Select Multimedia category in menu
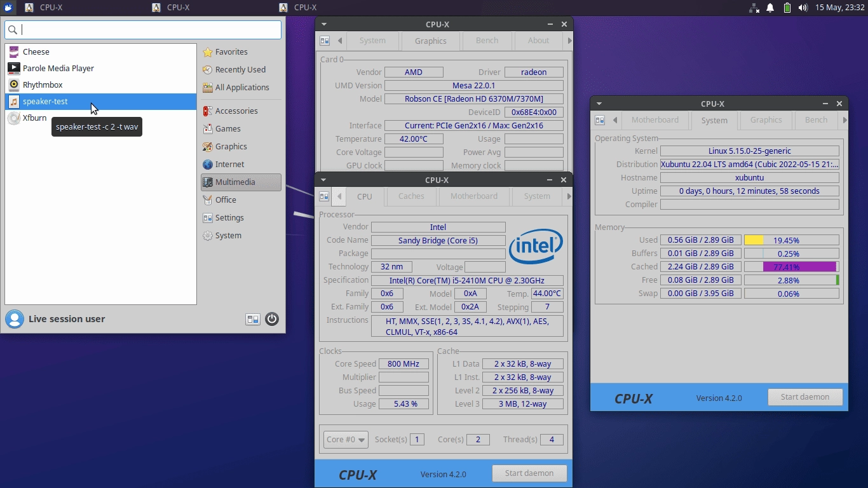 [241, 182]
